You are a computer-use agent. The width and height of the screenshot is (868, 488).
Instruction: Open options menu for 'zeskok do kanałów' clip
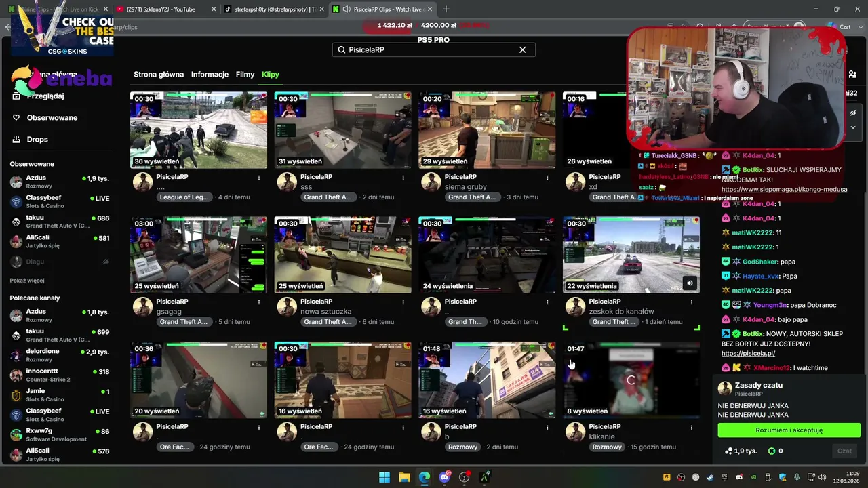(692, 302)
